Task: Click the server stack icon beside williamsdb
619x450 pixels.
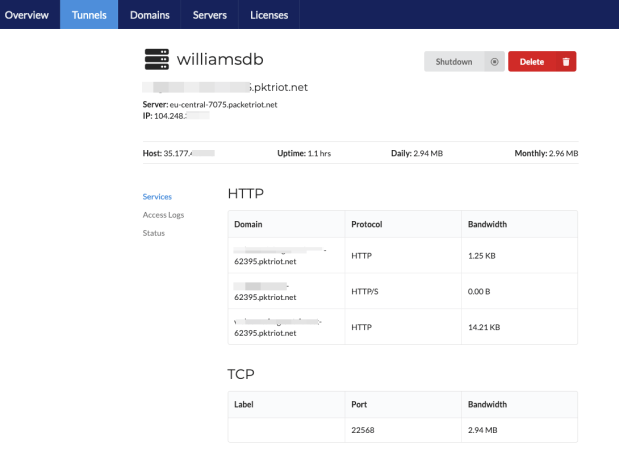Action: point(157,60)
